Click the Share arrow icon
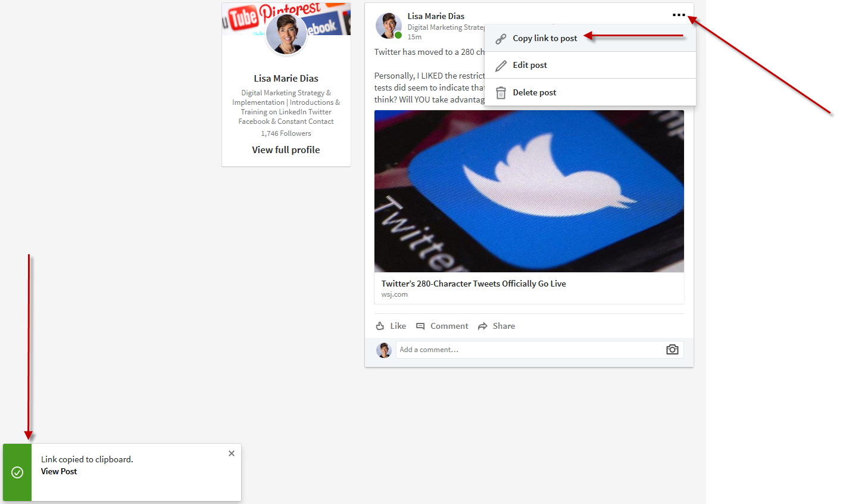The width and height of the screenshot is (868, 504). (483, 325)
